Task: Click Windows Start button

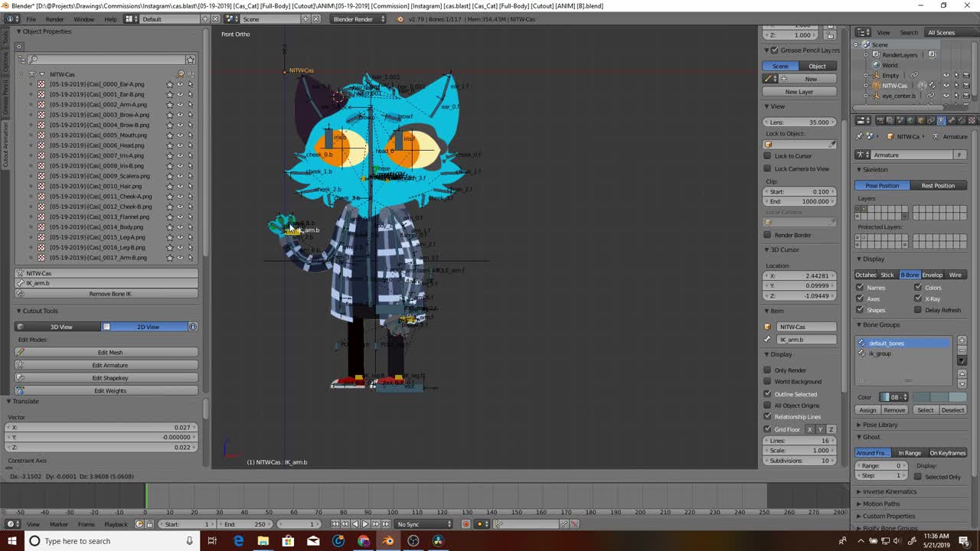Action: pyautogui.click(x=11, y=541)
